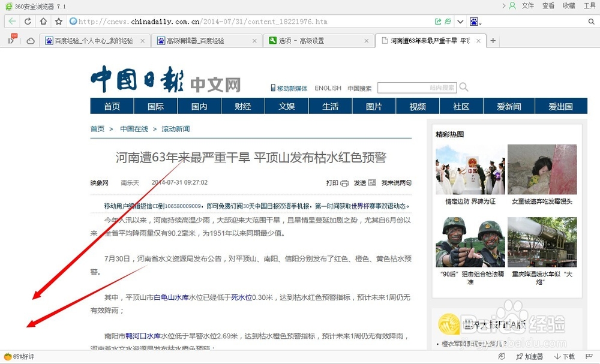Image resolution: width=600 pixels, height=364 pixels.
Task: Switch to 高级编辑器_百度经验 tab
Action: (206, 41)
